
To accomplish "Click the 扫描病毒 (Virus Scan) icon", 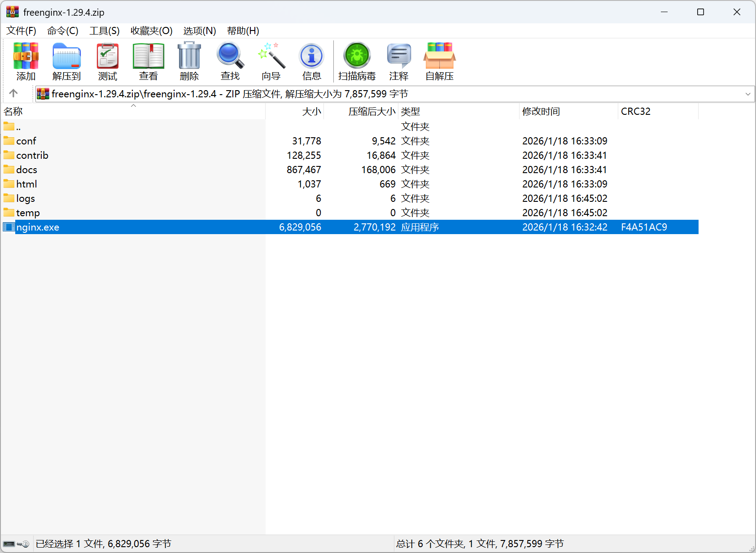I will click(x=357, y=56).
